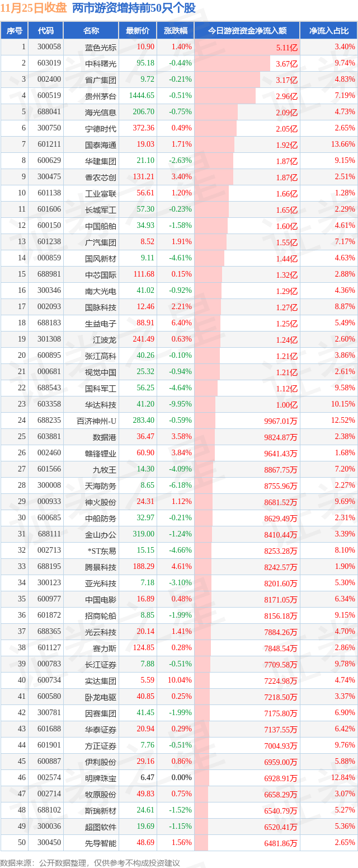Select stock name 百济神州-U
The height and width of the screenshot is (868, 358).
click(x=97, y=421)
